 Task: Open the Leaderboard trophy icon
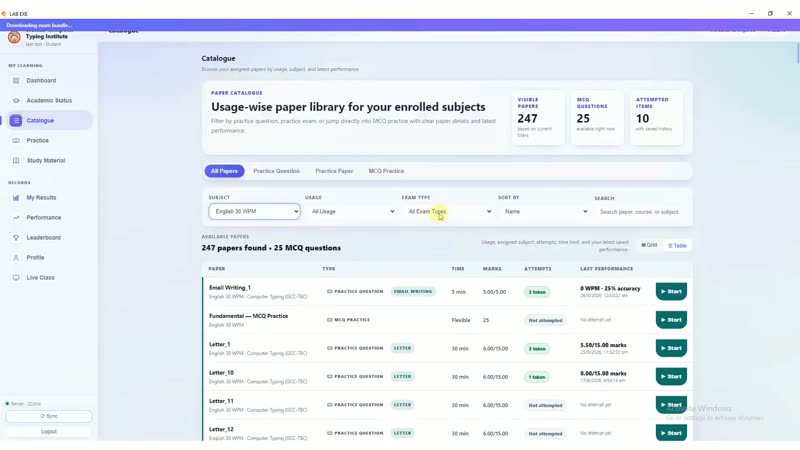16,238
